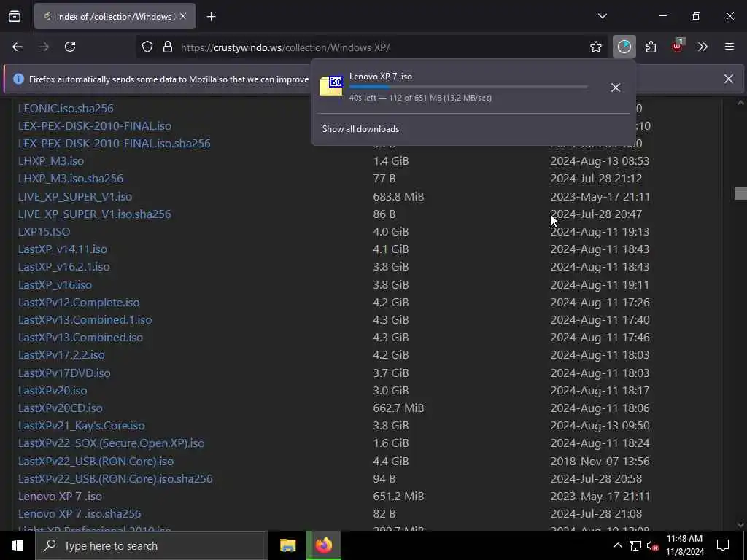Open uBlock Origin extension icon
The width and height of the screenshot is (747, 560).
tap(678, 46)
